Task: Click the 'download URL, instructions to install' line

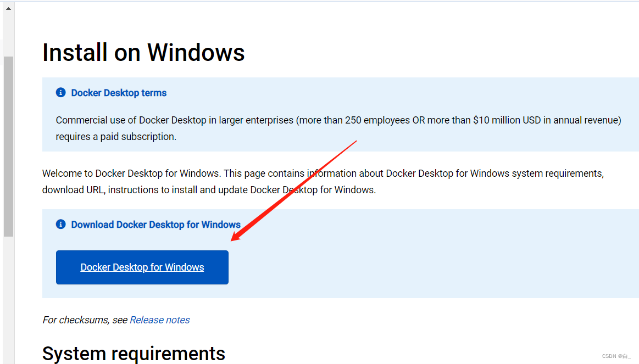Action: click(x=209, y=190)
